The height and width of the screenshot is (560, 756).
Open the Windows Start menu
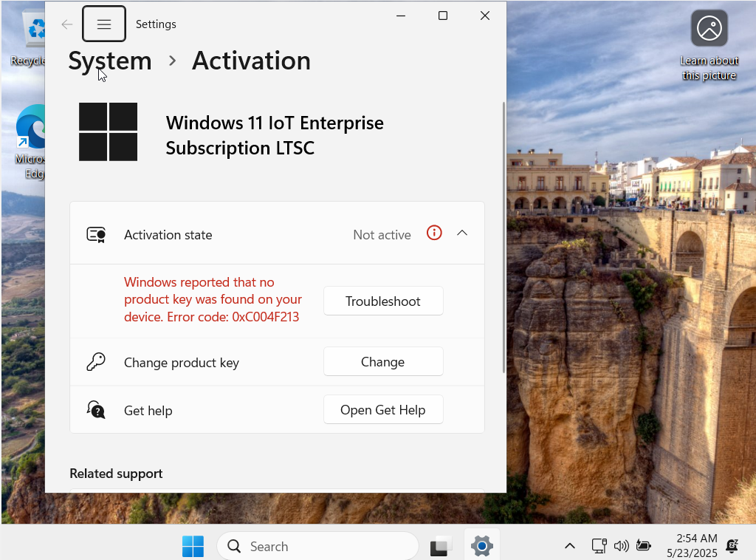pyautogui.click(x=193, y=547)
